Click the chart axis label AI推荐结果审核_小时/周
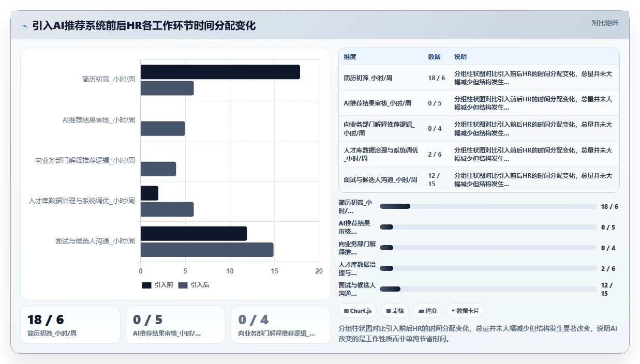 99,120
